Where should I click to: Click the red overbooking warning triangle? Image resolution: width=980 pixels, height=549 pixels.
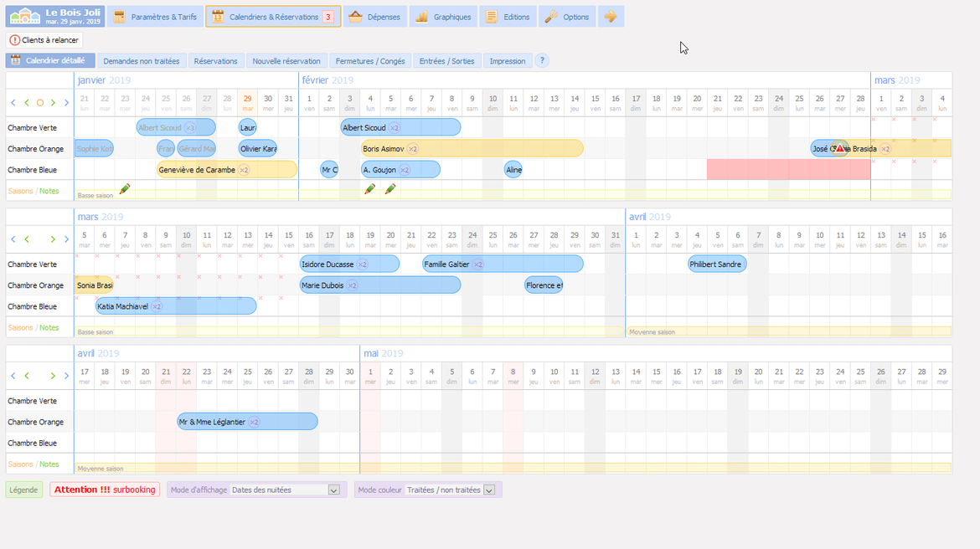coord(840,149)
